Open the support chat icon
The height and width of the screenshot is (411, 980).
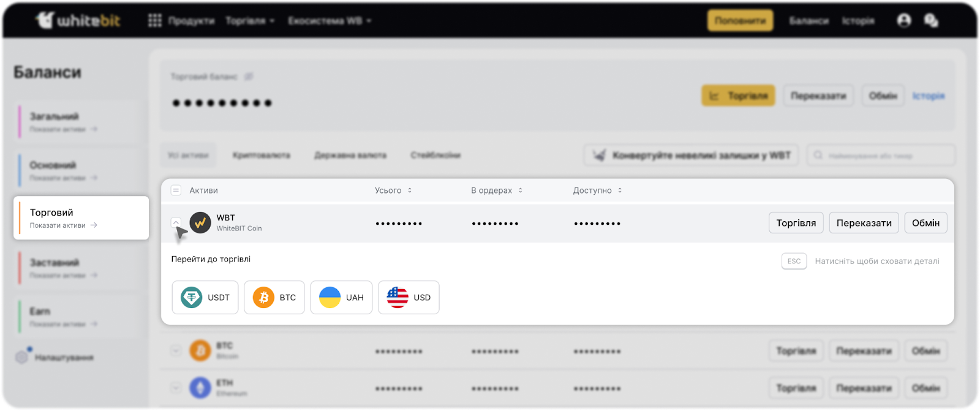[931, 21]
